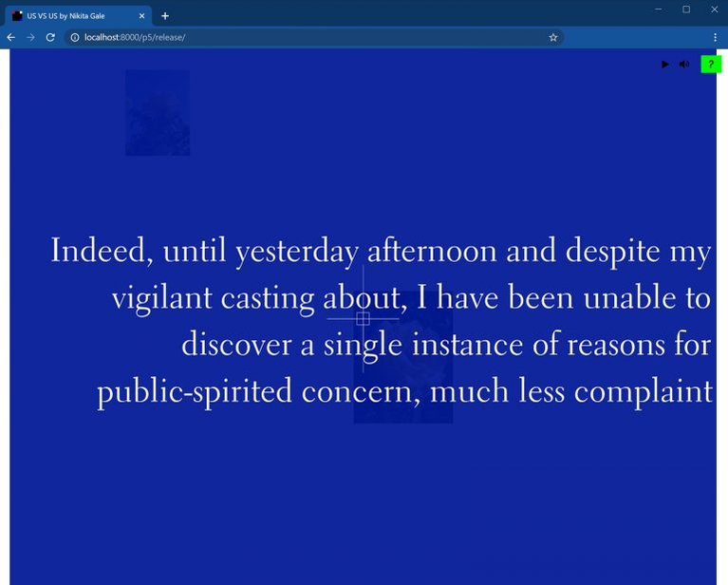
Task: Toggle the speaker sound icon
Action: 684,65
